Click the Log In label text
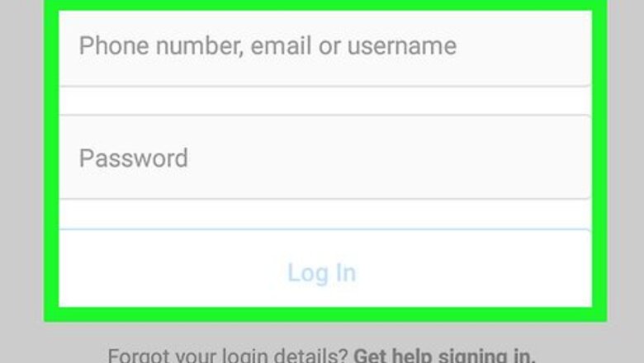Image resolution: width=644 pixels, height=363 pixels. click(x=322, y=272)
